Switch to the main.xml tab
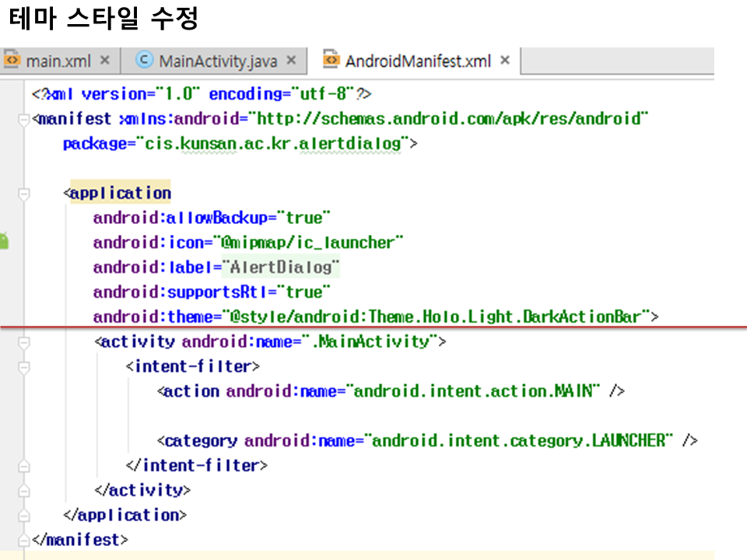 point(58,61)
